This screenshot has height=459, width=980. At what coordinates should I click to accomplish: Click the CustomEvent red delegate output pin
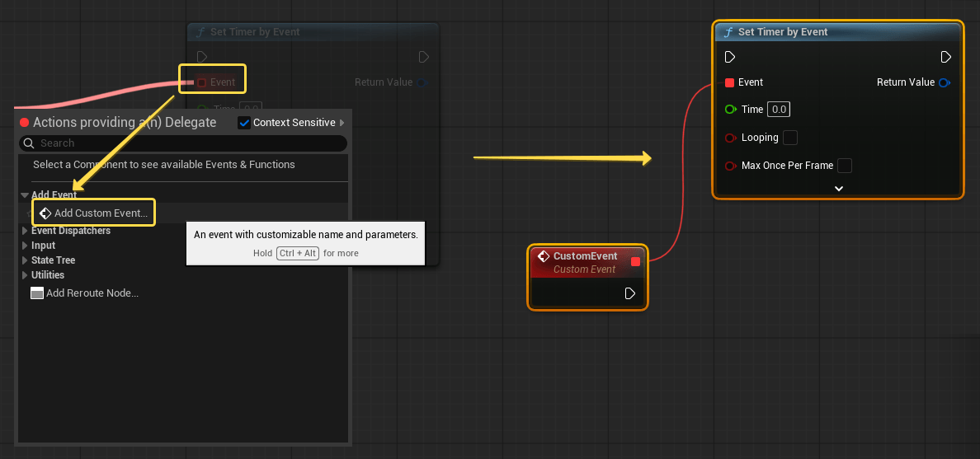coord(635,262)
